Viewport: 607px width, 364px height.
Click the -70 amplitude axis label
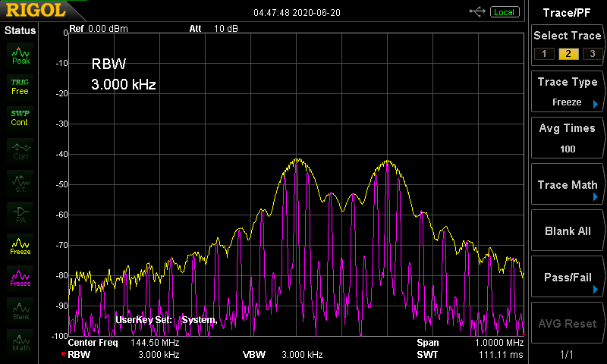tap(62, 245)
